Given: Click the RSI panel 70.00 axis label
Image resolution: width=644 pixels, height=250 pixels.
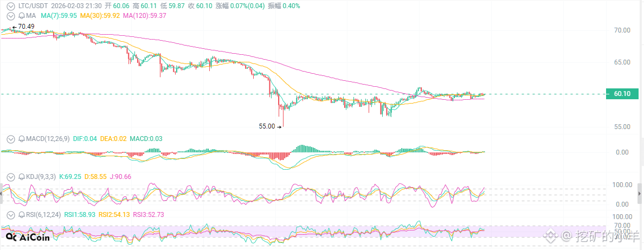Looking at the screenshot, I should pos(622,225).
